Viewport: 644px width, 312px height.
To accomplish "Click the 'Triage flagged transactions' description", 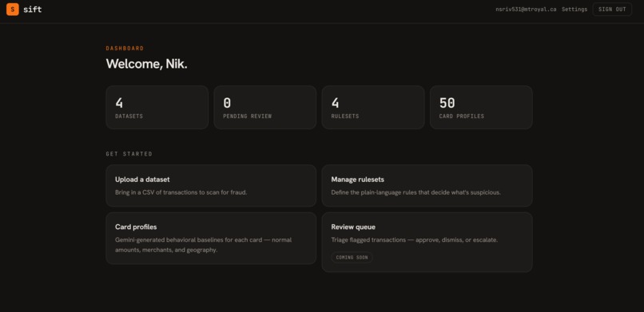I will pyautogui.click(x=415, y=240).
